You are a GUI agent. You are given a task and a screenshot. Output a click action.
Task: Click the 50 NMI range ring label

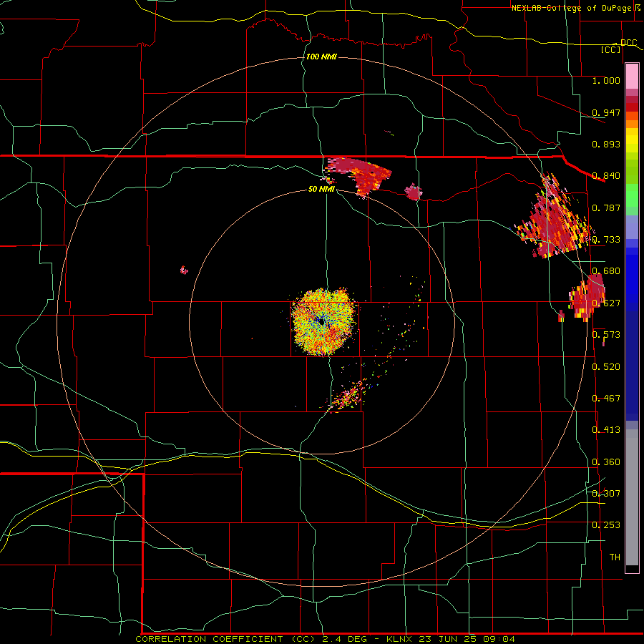(x=321, y=189)
